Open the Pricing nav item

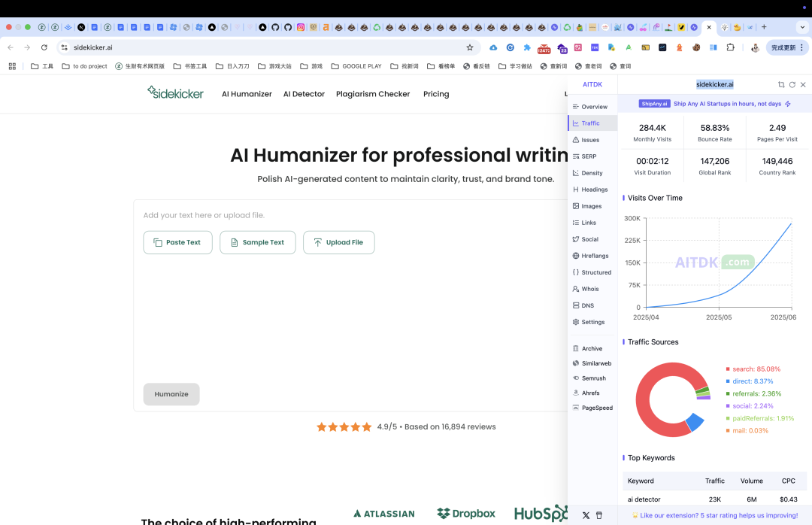point(436,94)
